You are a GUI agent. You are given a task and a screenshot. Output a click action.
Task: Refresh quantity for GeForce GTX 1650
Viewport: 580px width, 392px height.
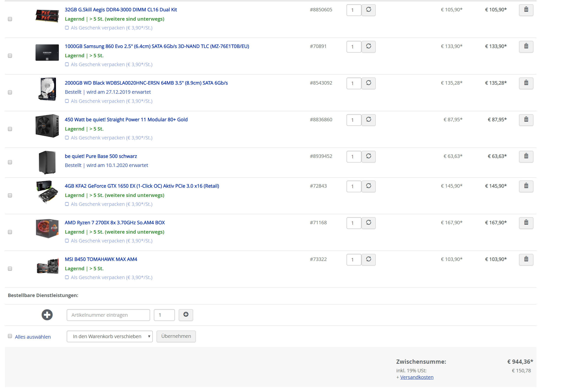point(368,186)
